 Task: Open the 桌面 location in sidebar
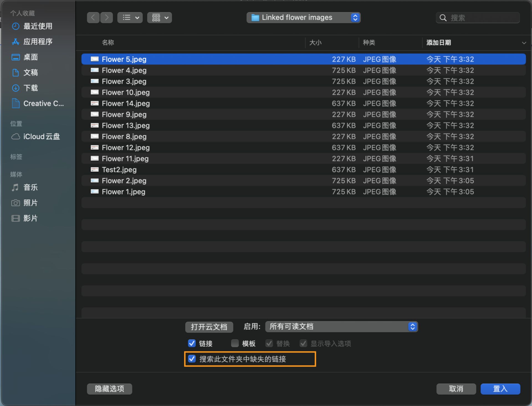[x=31, y=57]
